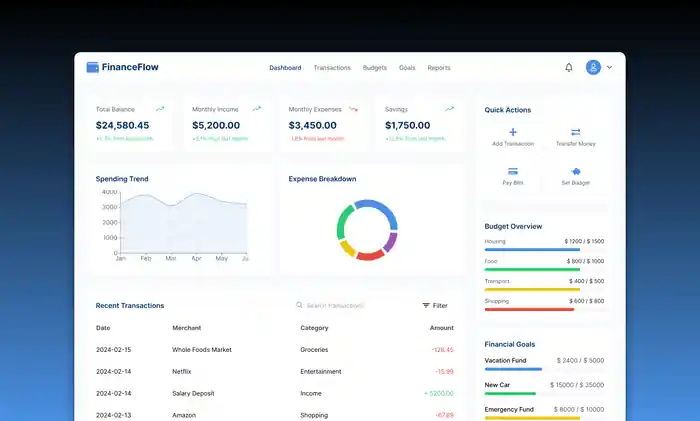The height and width of the screenshot is (421, 700).
Task: Switch to the Transactions tab
Action: [332, 68]
